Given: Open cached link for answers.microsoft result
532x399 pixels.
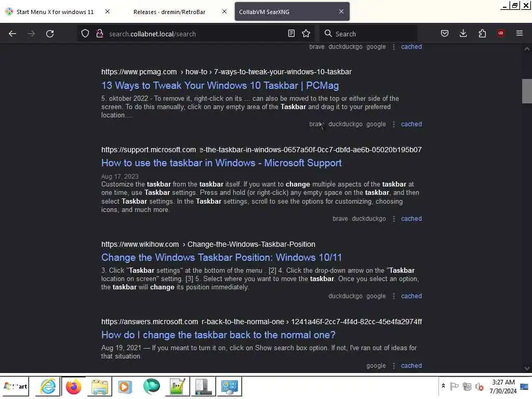Looking at the screenshot, I should (411, 366).
